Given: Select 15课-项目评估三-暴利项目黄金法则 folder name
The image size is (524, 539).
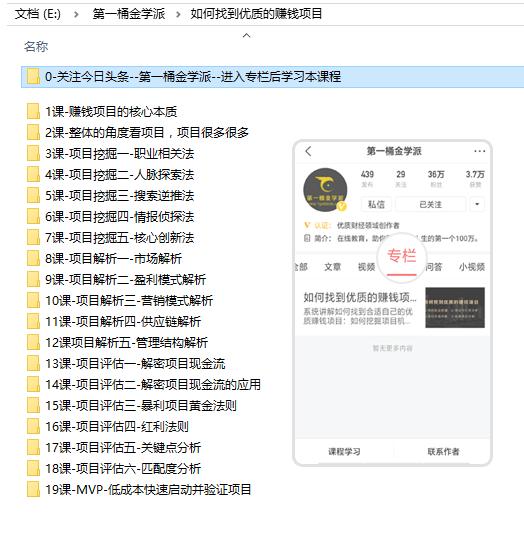Looking at the screenshot, I should click(x=141, y=406).
